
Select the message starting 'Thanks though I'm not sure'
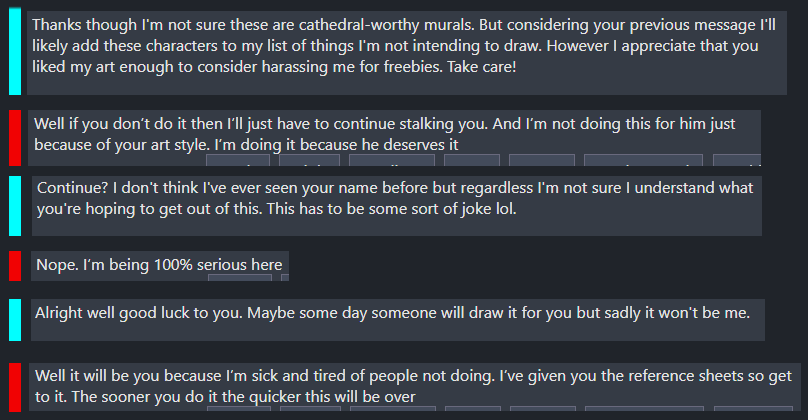[x=407, y=53]
